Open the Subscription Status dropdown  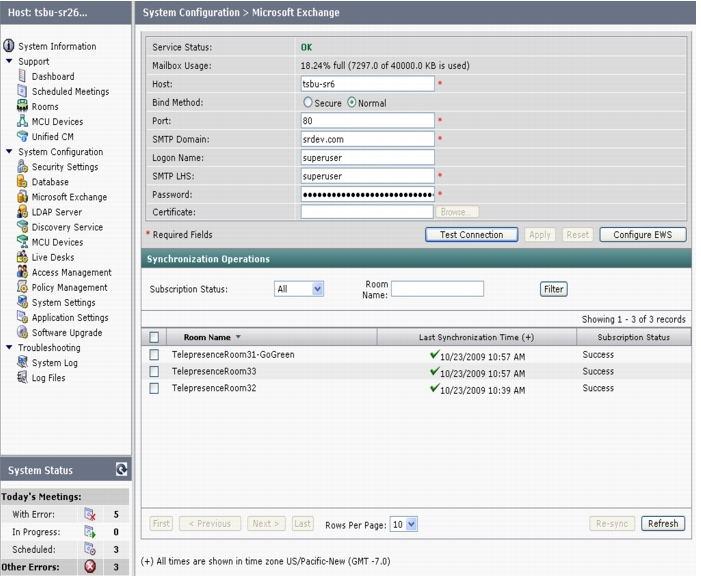click(299, 289)
